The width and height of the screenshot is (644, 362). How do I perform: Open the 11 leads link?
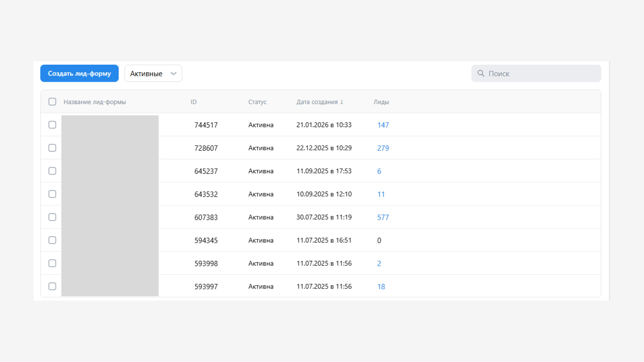pyautogui.click(x=381, y=194)
